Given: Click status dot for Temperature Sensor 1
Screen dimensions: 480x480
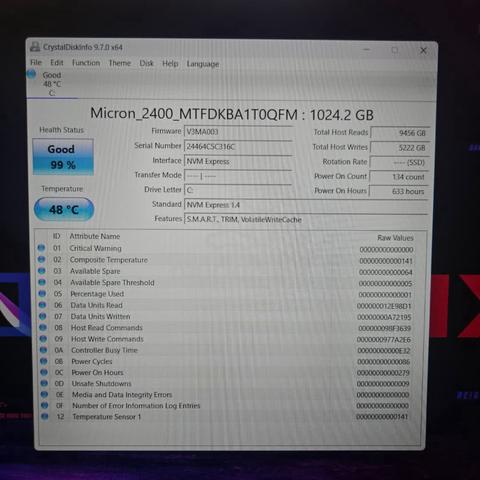Looking at the screenshot, I should tap(45, 416).
